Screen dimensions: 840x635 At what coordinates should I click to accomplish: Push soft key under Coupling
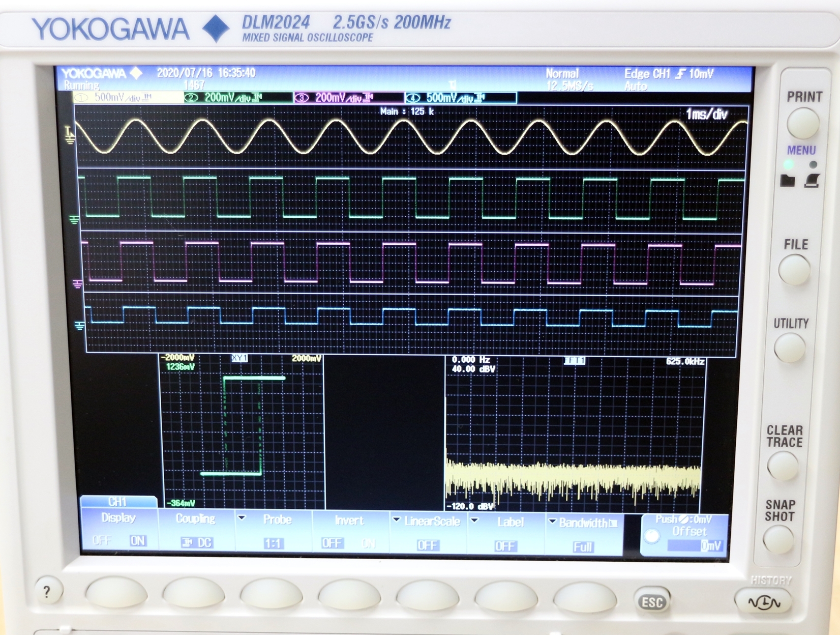(194, 593)
